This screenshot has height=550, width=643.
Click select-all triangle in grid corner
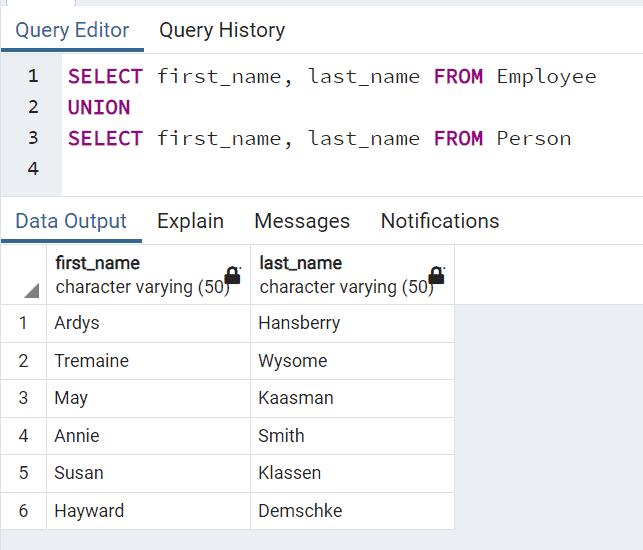[x=31, y=290]
